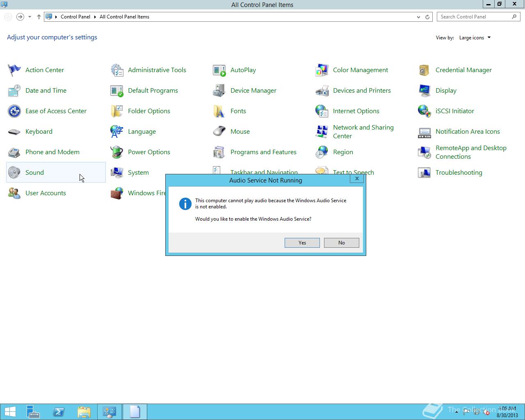Open Administrative Tools icon
This screenshot has width=525, height=420.
pyautogui.click(x=117, y=70)
